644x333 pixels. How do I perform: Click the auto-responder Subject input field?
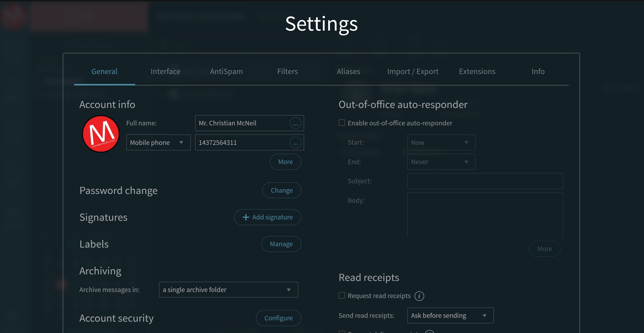click(x=485, y=181)
